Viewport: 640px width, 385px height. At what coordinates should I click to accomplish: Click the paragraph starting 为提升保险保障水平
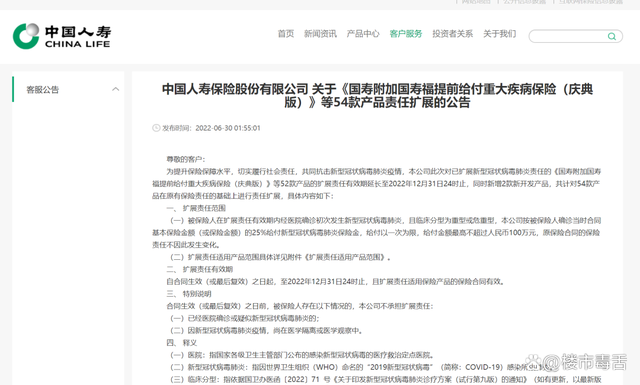pyautogui.click(x=376, y=184)
